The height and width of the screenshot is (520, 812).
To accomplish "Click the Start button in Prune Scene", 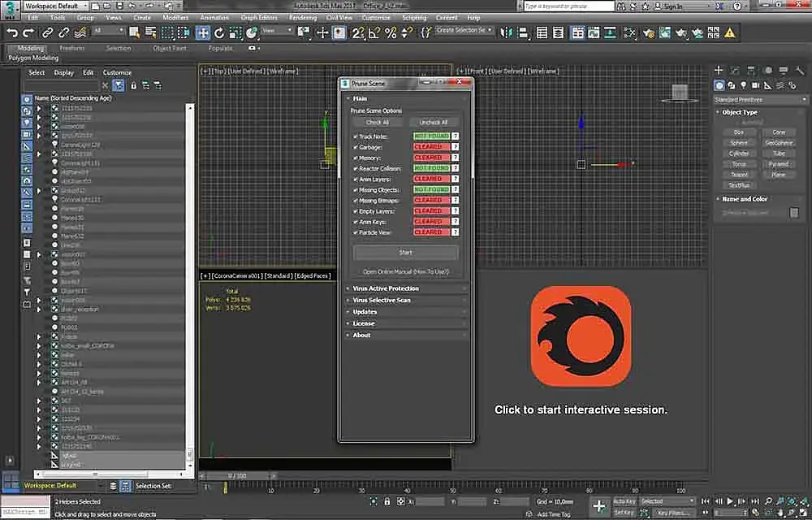I will coord(405,253).
